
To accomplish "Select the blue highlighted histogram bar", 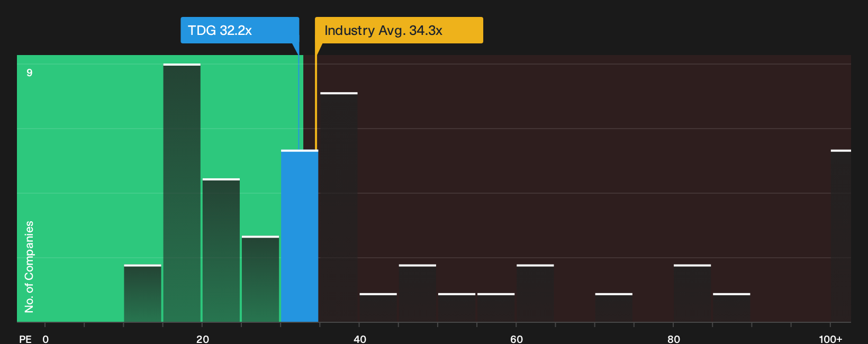I will tap(300, 236).
